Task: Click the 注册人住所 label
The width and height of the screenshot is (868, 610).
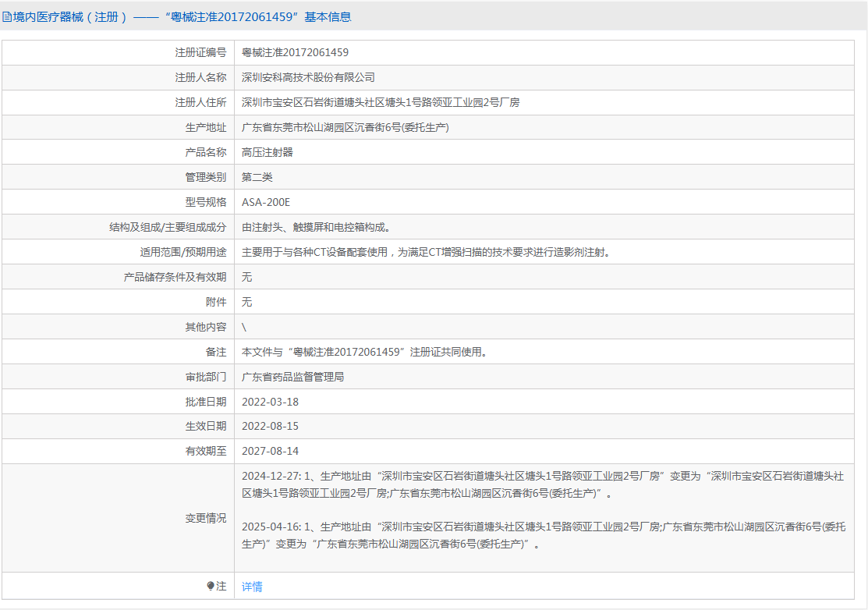Action: pyautogui.click(x=201, y=102)
